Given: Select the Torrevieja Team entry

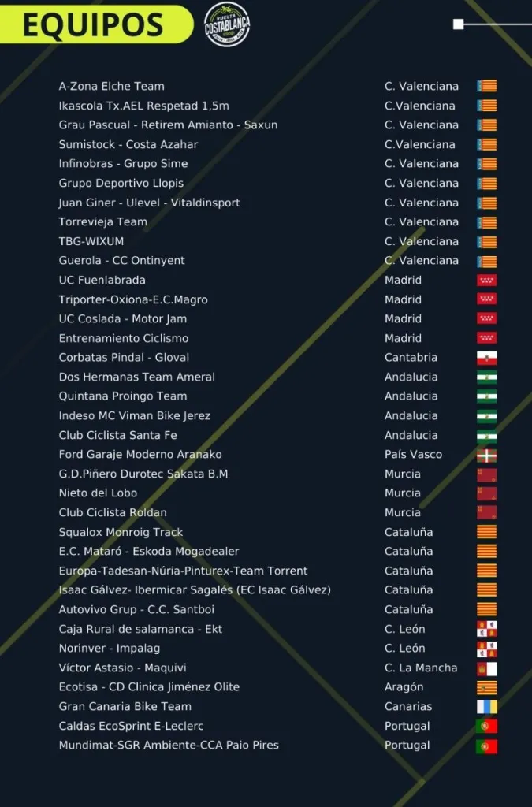Looking at the screenshot, I should tap(102, 222).
